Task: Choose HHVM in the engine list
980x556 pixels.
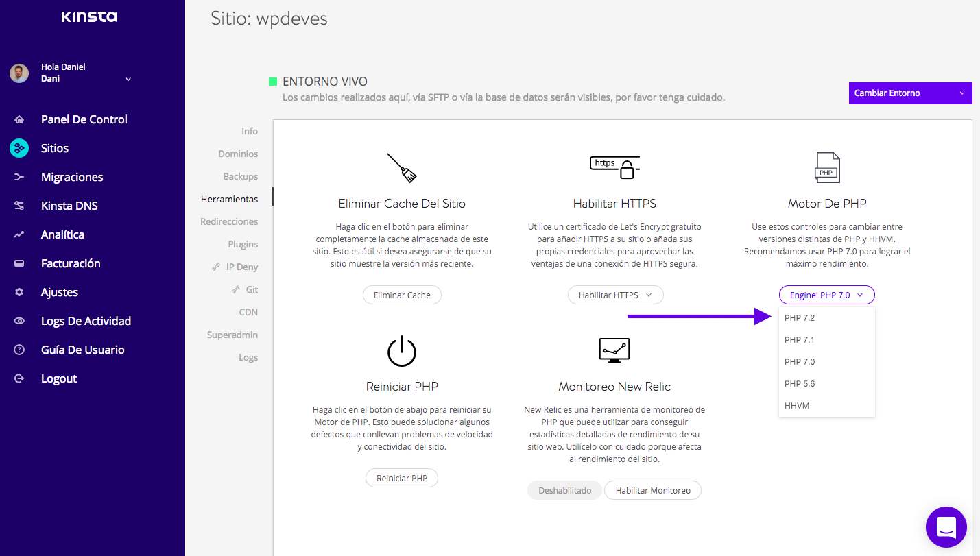Action: (797, 406)
